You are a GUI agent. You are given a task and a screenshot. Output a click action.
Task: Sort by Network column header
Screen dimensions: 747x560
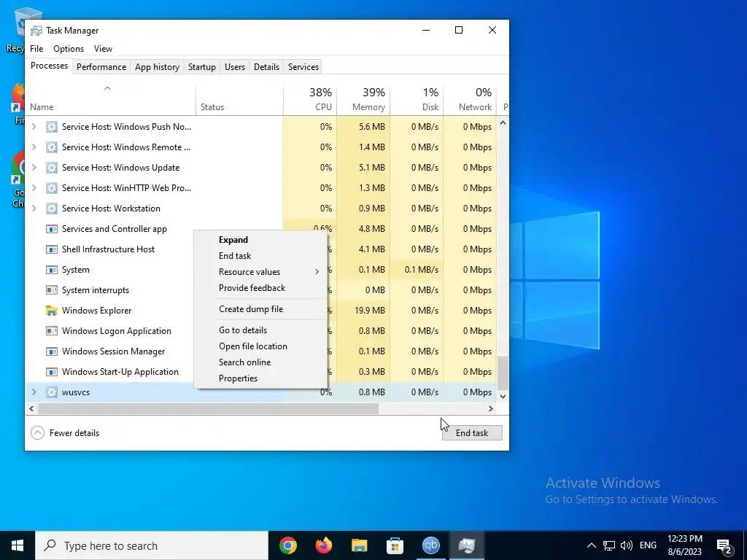point(470,99)
